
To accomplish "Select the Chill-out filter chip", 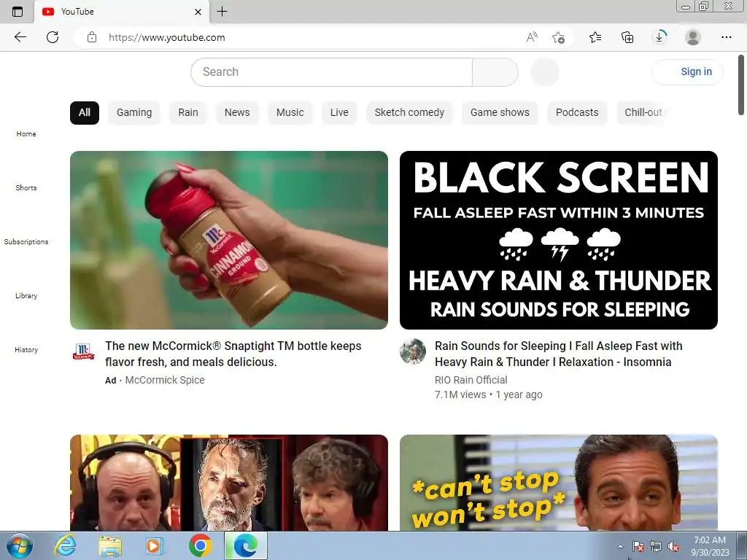I will (x=643, y=113).
